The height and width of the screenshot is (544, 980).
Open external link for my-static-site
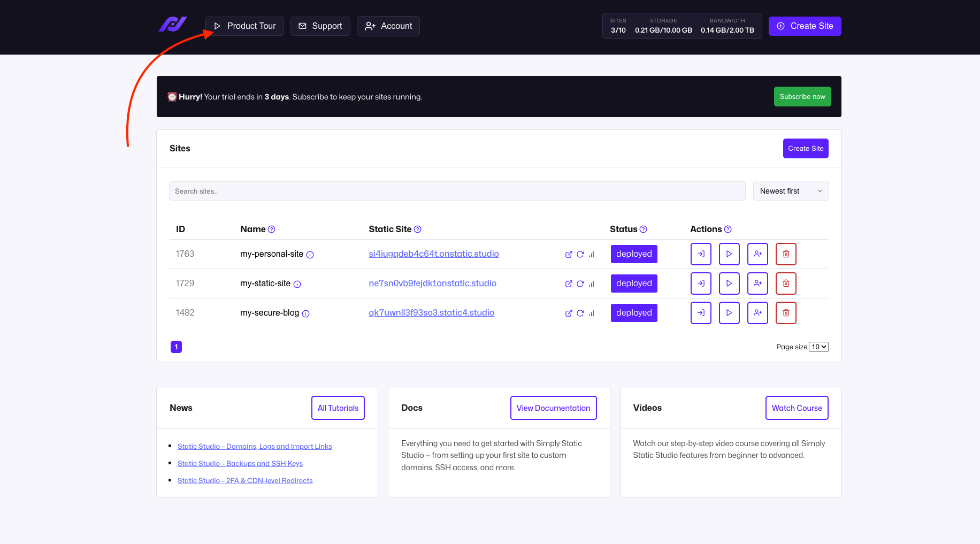(569, 284)
